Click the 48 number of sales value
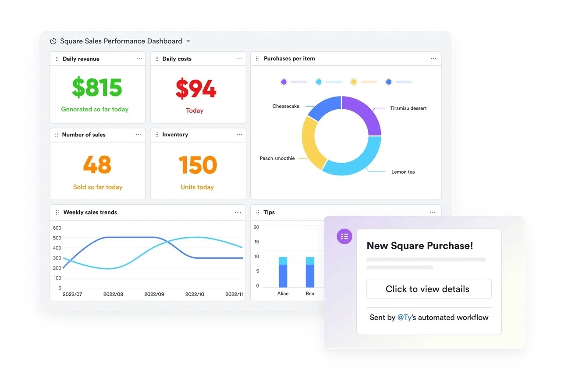 97,165
